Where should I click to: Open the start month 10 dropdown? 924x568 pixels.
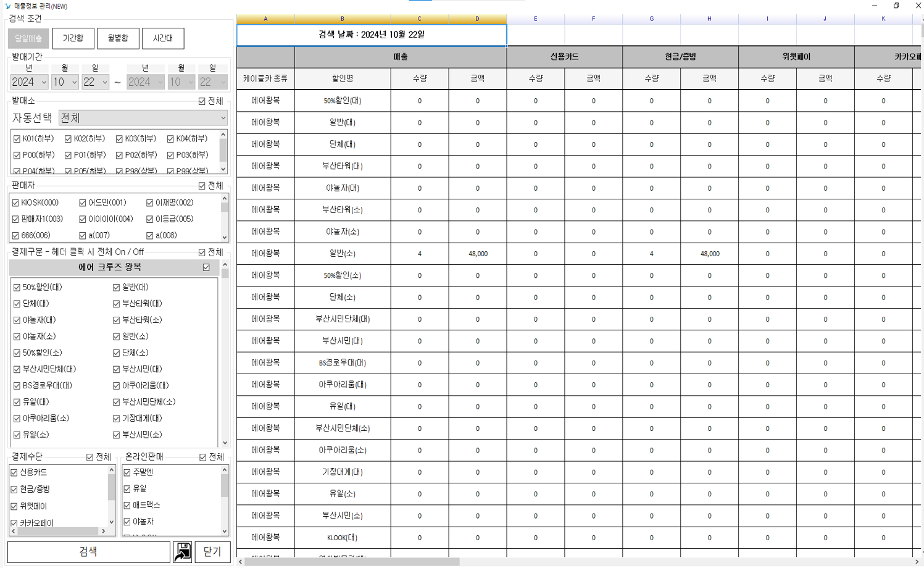pos(65,82)
